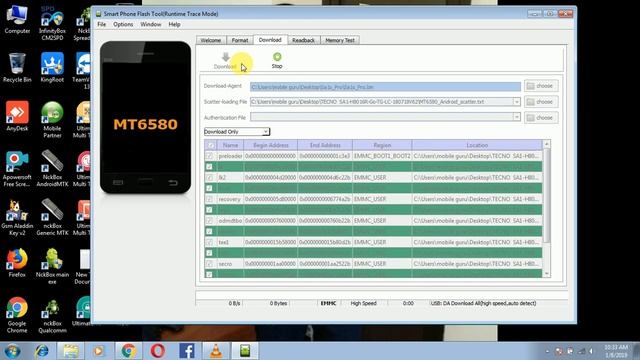
Task: Click the Download-Agent path field
Action: point(385,87)
